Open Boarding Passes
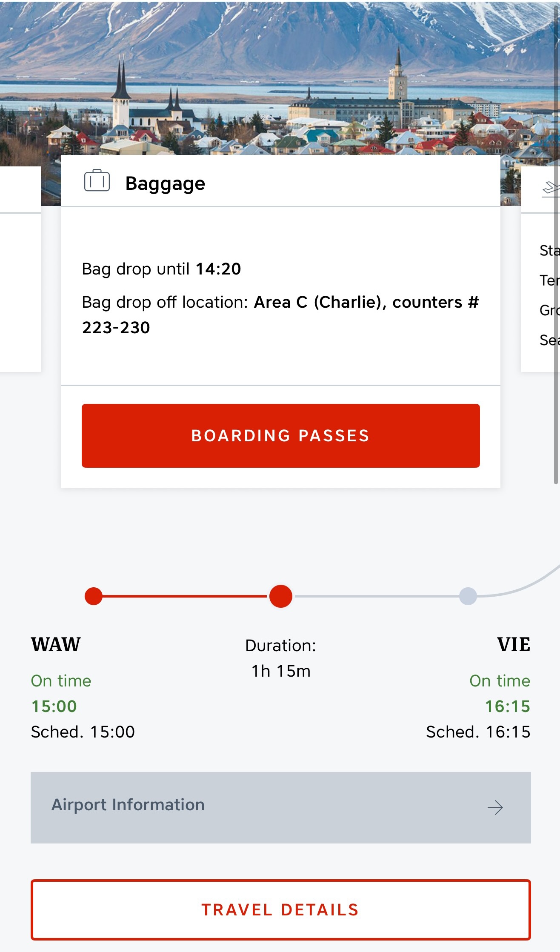 click(281, 436)
